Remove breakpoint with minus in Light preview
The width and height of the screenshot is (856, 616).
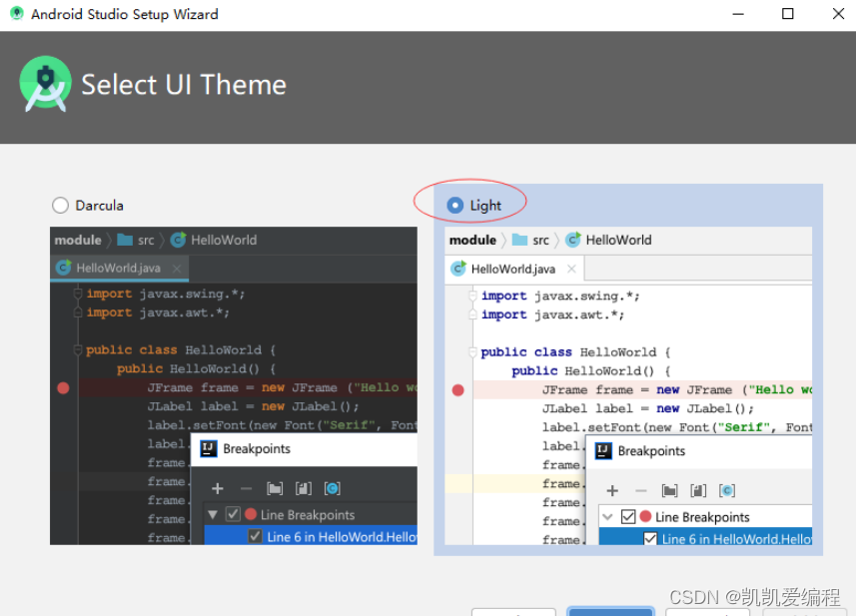pyautogui.click(x=641, y=491)
